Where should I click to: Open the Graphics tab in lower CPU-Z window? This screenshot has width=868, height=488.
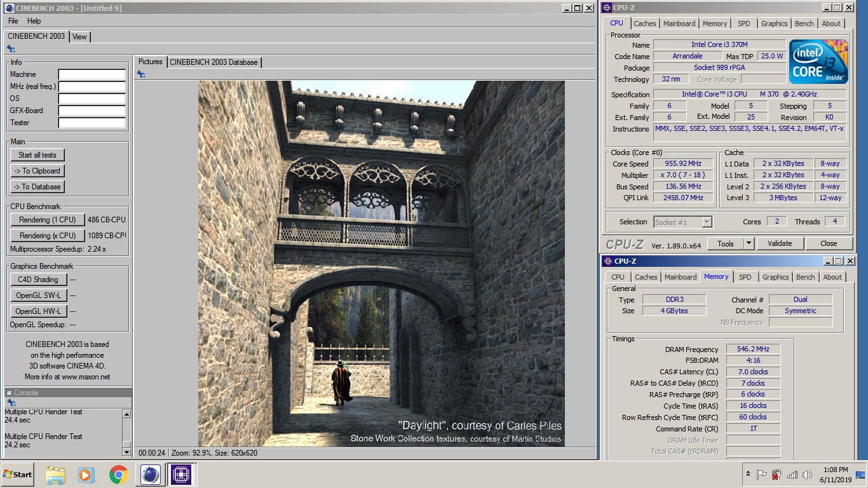(x=776, y=277)
